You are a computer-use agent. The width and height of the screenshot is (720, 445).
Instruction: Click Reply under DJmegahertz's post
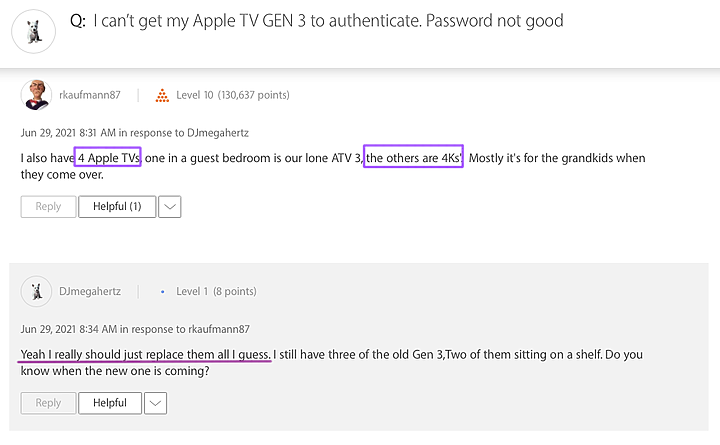pyautogui.click(x=48, y=403)
